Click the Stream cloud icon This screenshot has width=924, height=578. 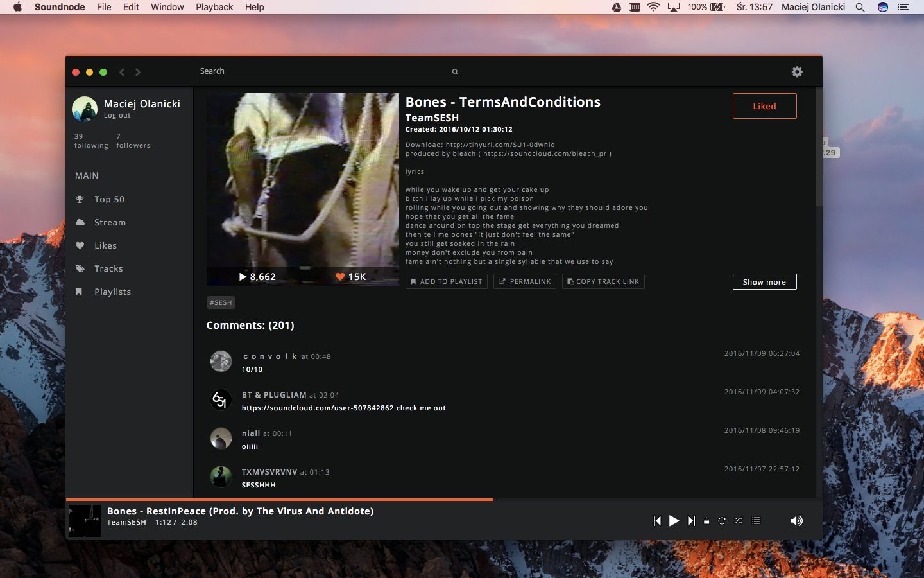80,222
